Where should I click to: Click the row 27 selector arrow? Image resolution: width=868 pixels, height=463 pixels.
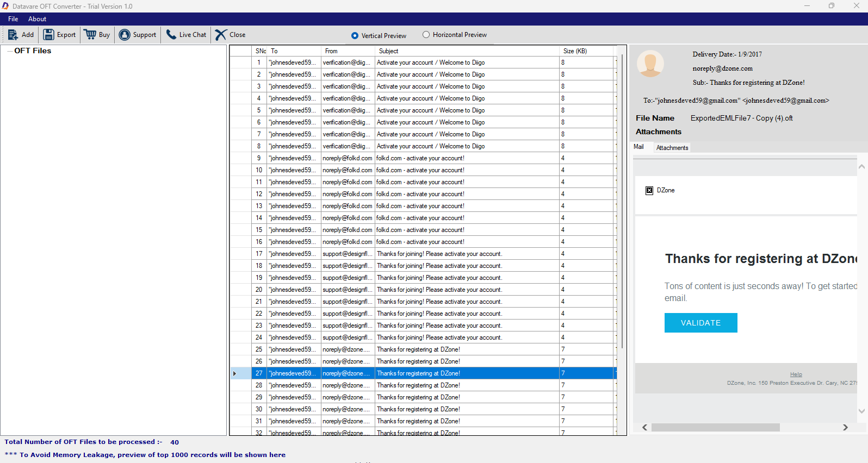pos(234,373)
